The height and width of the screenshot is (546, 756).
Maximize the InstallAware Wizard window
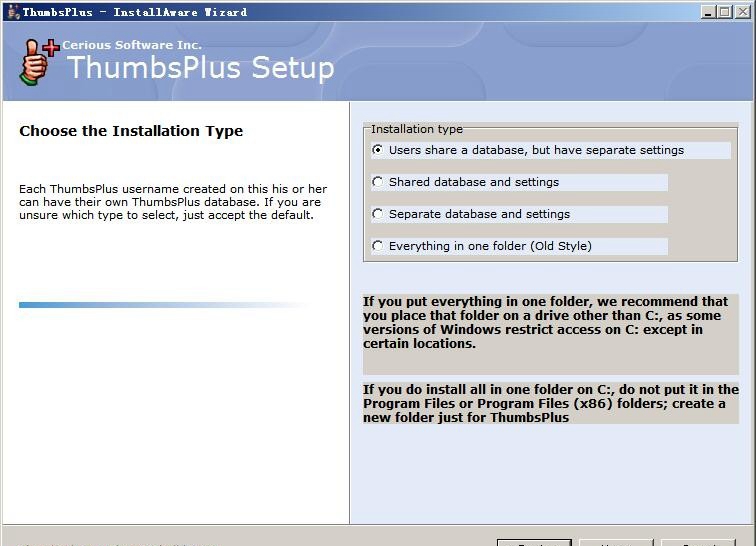tap(724, 12)
